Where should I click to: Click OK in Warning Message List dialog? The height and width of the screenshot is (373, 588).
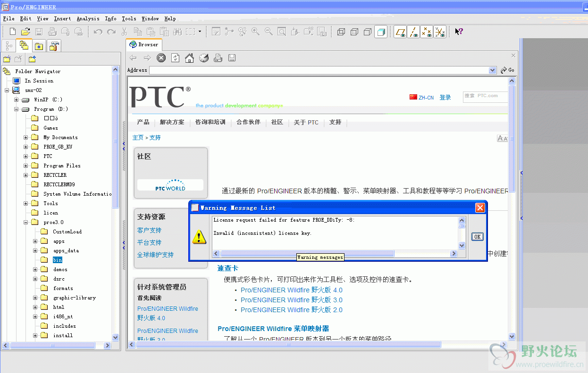coord(477,237)
